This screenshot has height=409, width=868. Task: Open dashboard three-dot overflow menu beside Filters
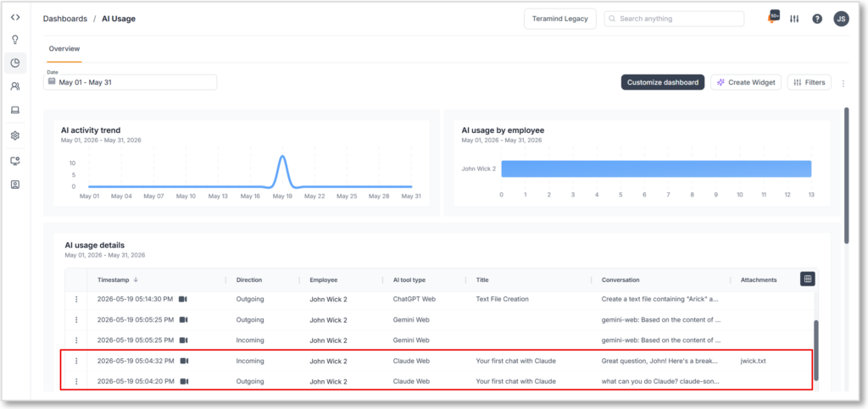point(843,84)
